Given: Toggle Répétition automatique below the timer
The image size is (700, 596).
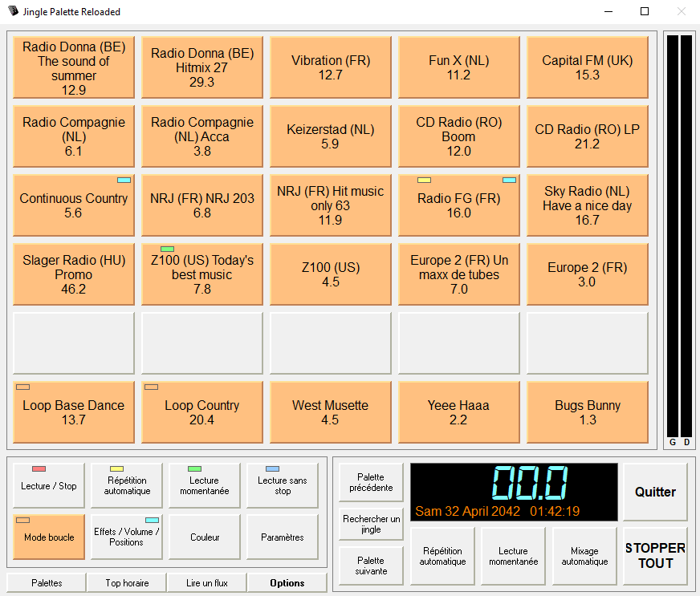Looking at the screenshot, I should tap(442, 556).
